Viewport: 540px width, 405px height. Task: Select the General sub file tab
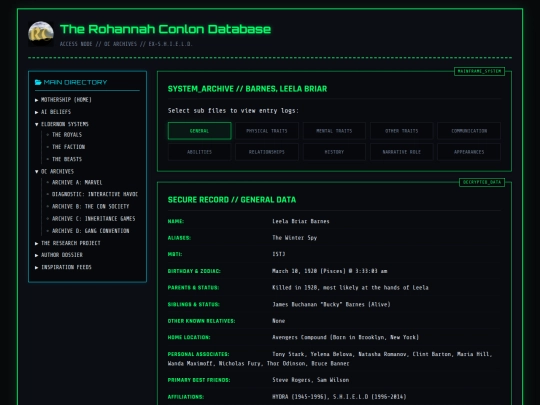point(199,131)
